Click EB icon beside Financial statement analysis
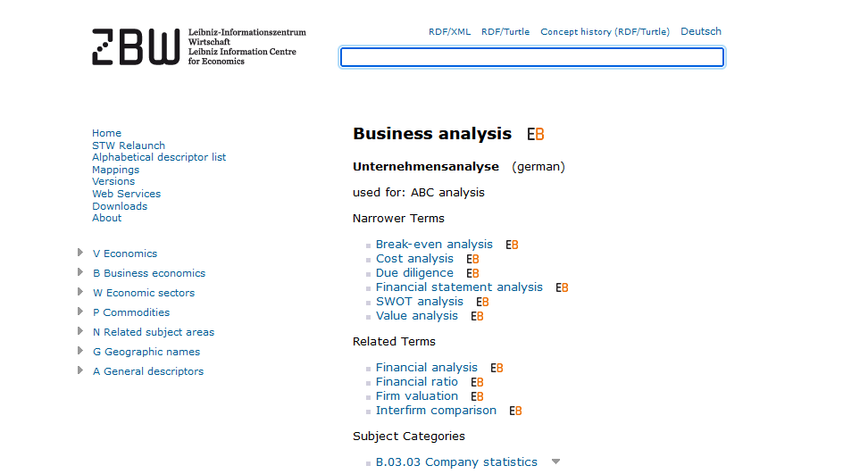The image size is (868, 474). [x=562, y=287]
